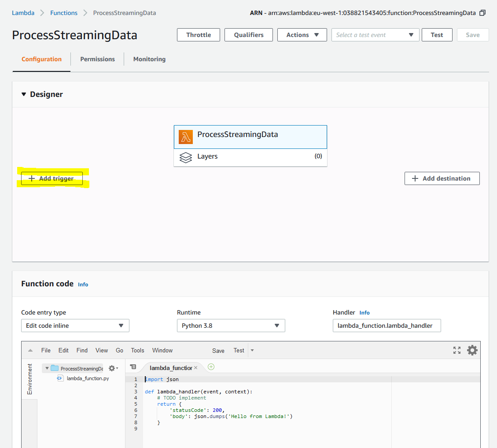
Task: Open the Runtime Python 3.8 dropdown
Action: (x=231, y=326)
